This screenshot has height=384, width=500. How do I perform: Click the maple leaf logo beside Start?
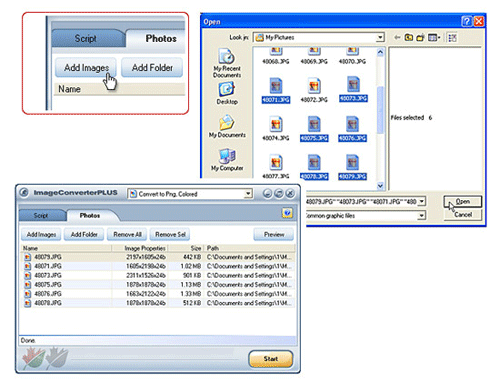45,359
